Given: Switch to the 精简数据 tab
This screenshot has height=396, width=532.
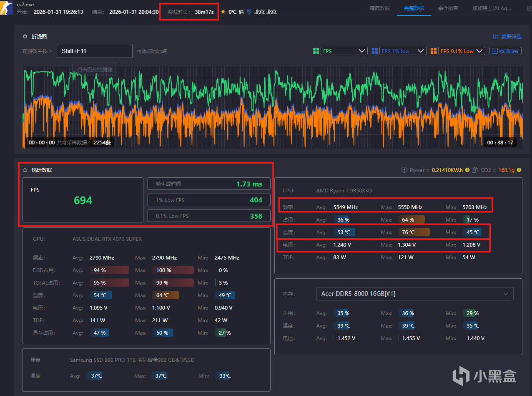Looking at the screenshot, I should click(380, 8).
